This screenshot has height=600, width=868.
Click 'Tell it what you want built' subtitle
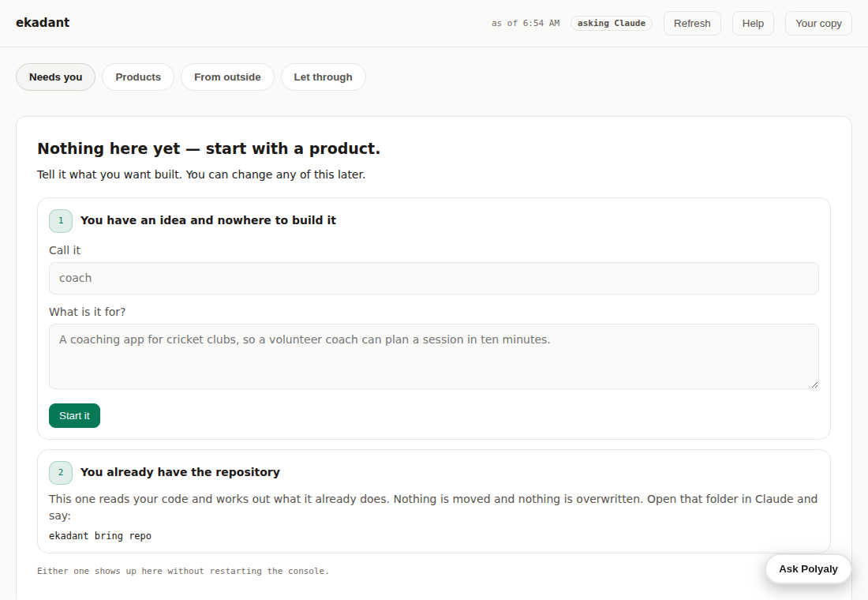pos(201,174)
